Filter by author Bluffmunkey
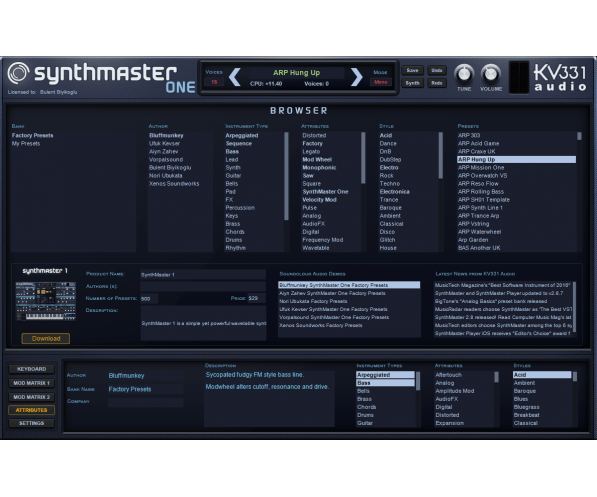The width and height of the screenshot is (597, 497). (x=166, y=136)
